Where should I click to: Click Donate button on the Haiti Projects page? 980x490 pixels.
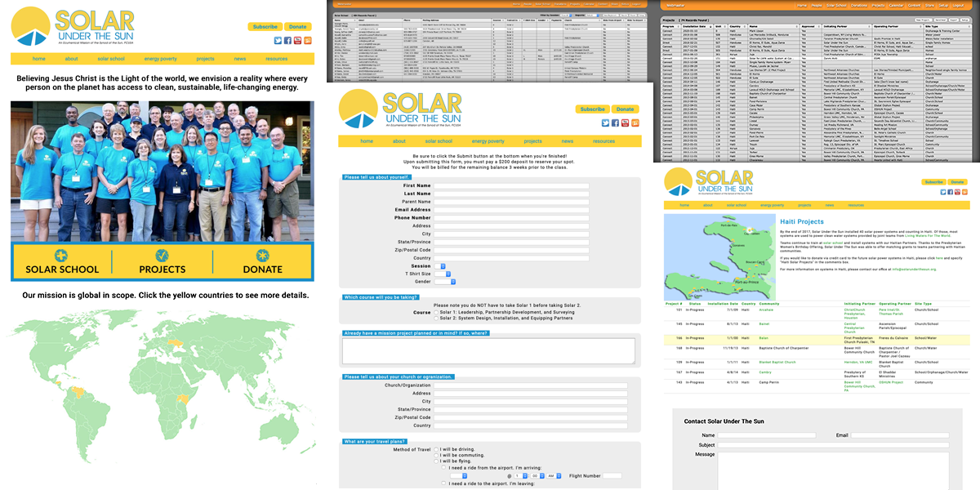pyautogui.click(x=957, y=182)
